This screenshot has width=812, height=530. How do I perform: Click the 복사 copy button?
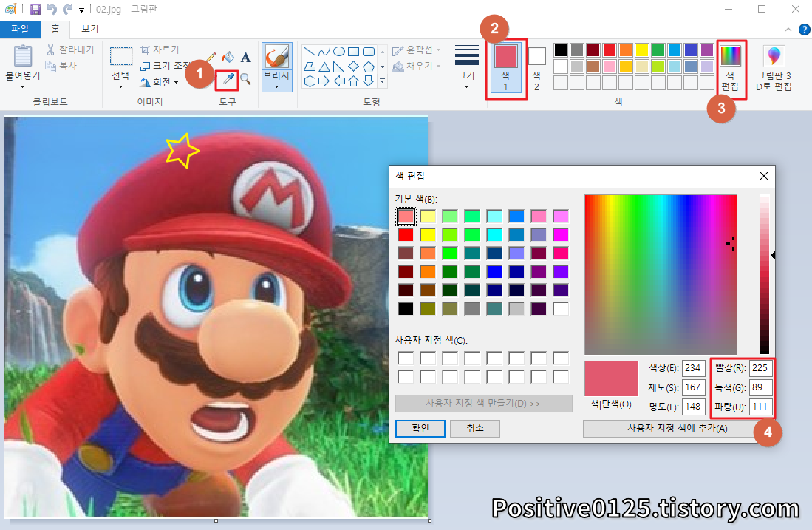[61, 66]
